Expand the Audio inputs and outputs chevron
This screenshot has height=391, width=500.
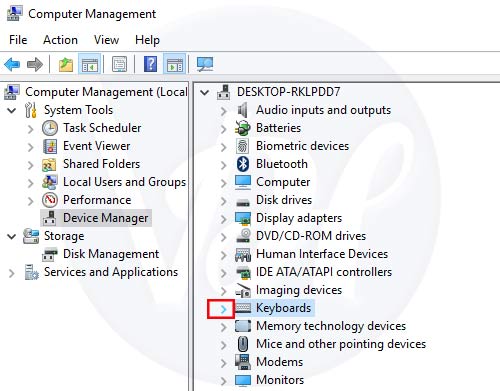pos(224,111)
